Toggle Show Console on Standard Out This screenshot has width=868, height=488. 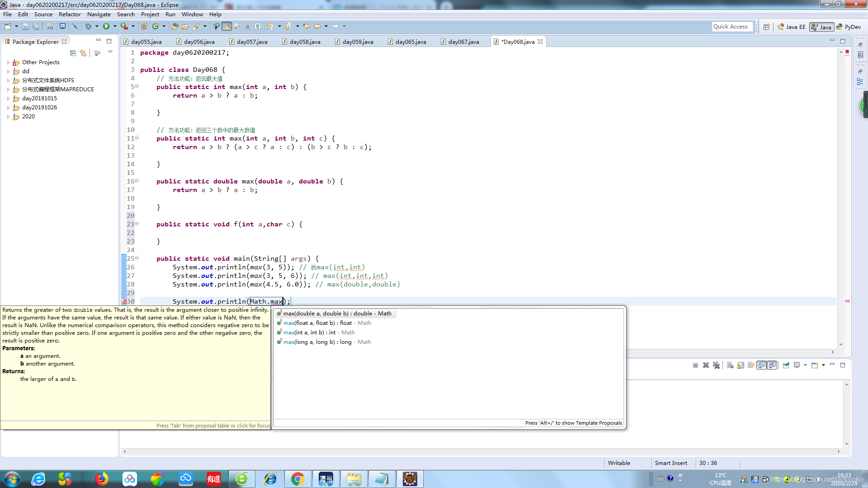(x=762, y=365)
